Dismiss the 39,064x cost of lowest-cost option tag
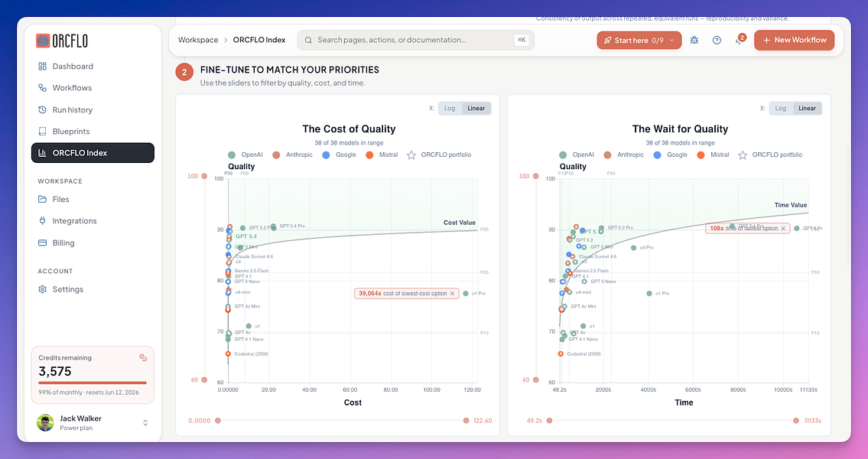Screen dimensions: 868x459 point(452,294)
